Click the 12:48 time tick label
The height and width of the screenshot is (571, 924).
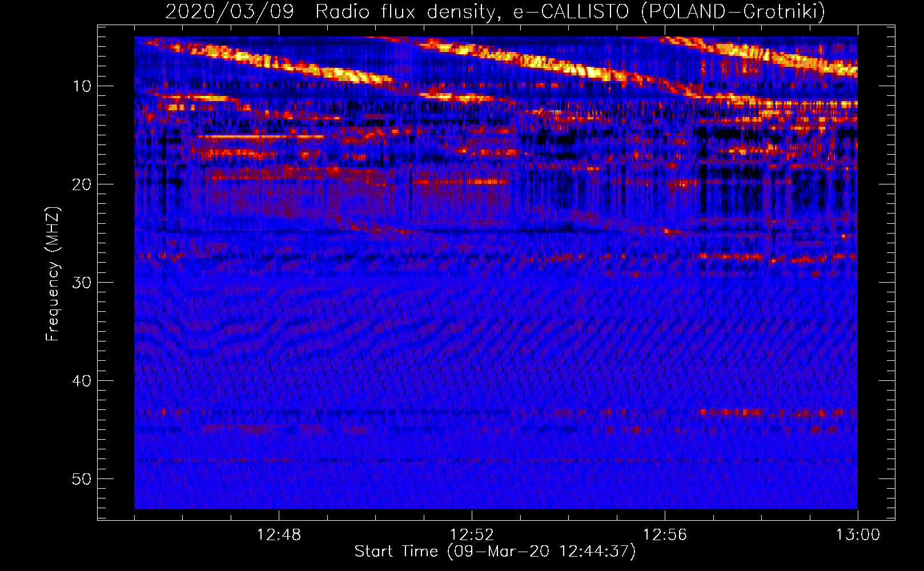click(x=279, y=534)
